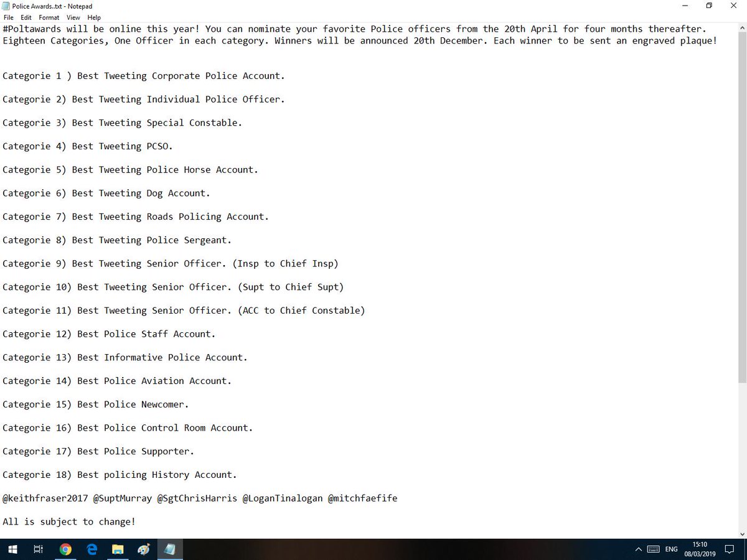Close the Notepad window
Viewport: 747px width, 560px height.
click(x=735, y=6)
